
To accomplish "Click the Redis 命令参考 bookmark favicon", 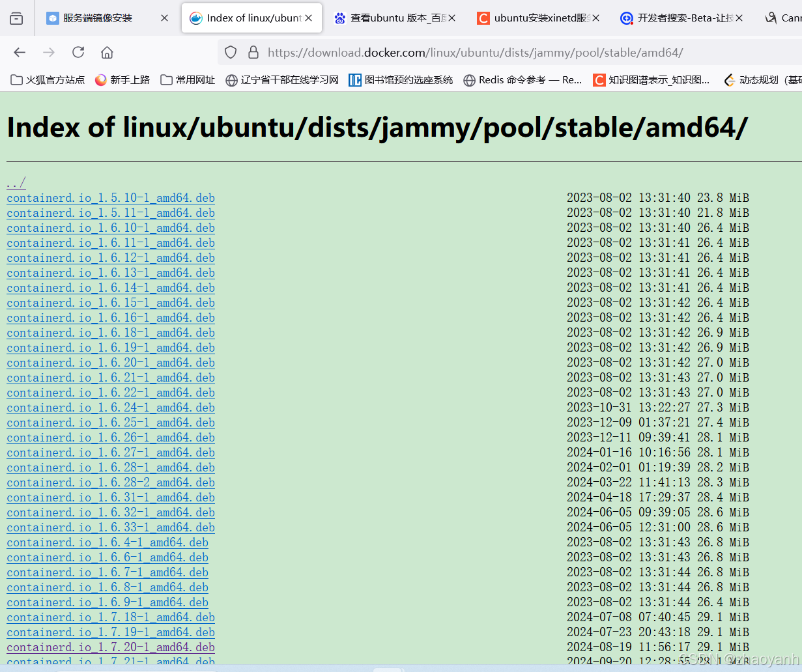I will pyautogui.click(x=470, y=80).
